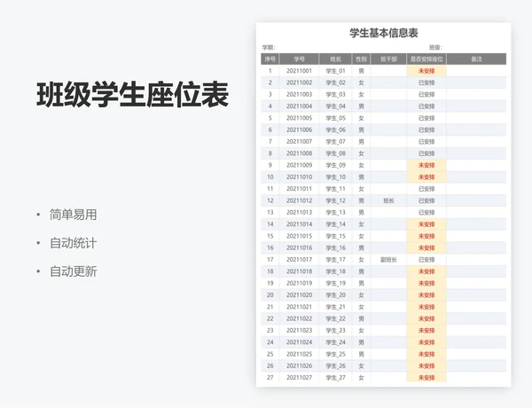The width and height of the screenshot is (532, 408).
Task: Click name cell "学生_24"
Action: point(335,342)
